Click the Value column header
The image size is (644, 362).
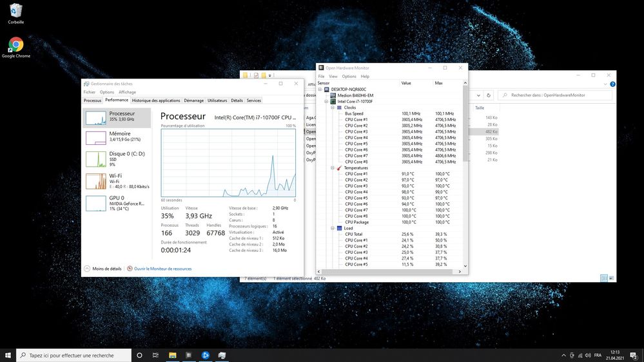coord(417,83)
